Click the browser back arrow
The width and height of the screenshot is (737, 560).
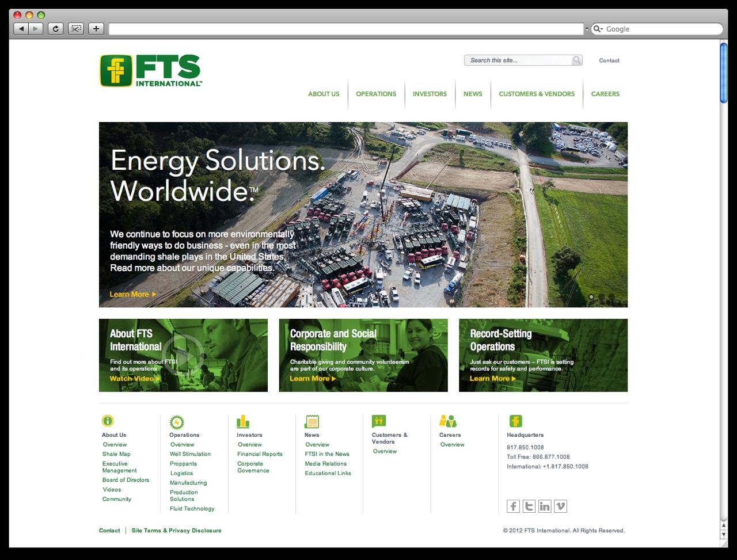click(21, 29)
